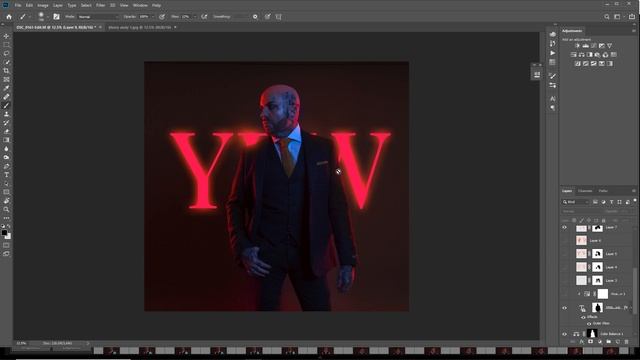Click the background color swatch
640x360 pixels.
(9, 236)
